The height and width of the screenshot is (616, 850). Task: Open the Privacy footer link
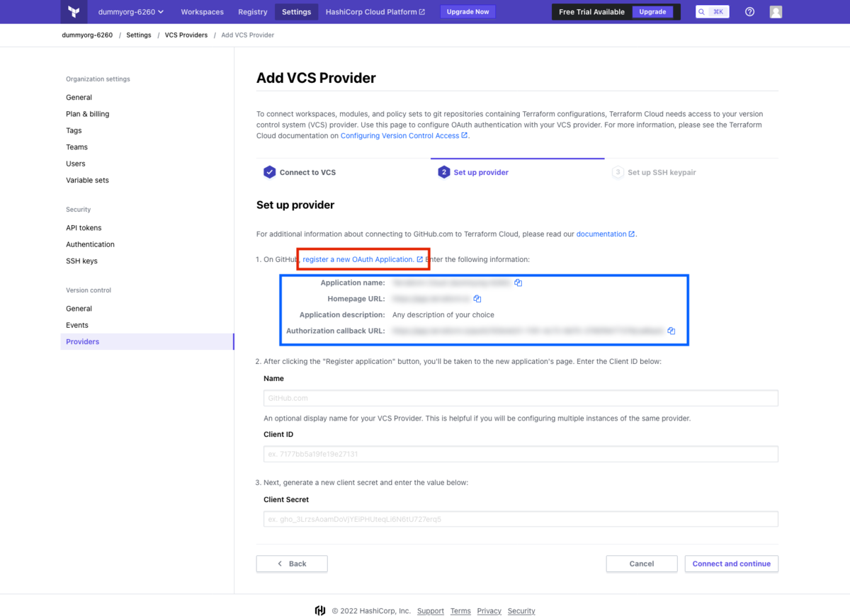489,611
